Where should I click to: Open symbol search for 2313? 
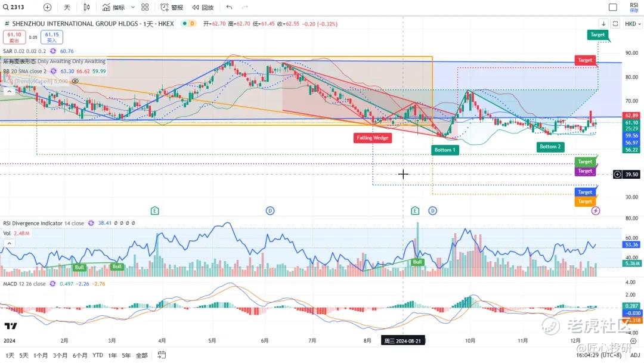coord(14,7)
